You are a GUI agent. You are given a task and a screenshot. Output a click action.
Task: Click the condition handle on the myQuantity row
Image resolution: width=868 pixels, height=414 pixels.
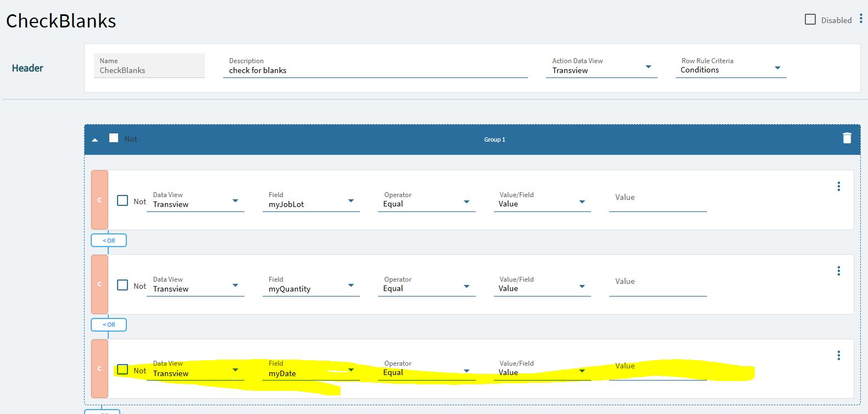pyautogui.click(x=99, y=284)
